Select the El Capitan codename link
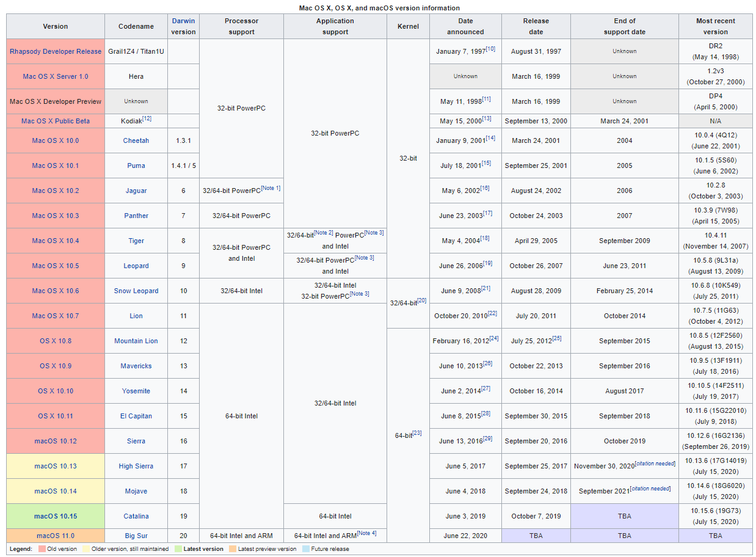Screen dimensions: 756x557 pos(136,416)
